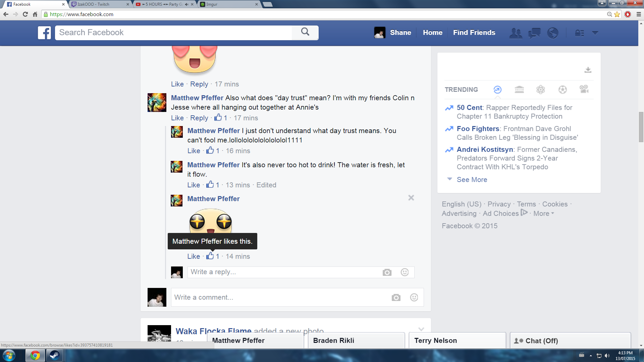Select the Science and Technology trending icon
Viewport: 644px width, 362px height.
click(x=541, y=89)
